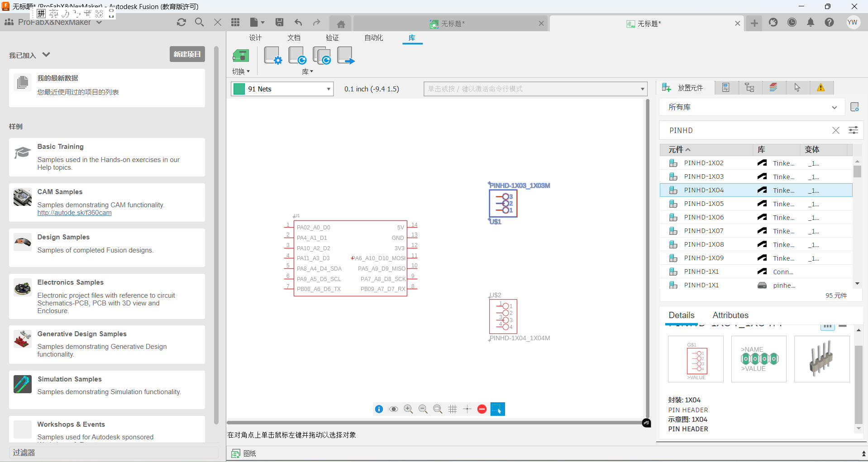Click the red stop command icon
Viewport: 868px width, 462px height.
pos(482,409)
